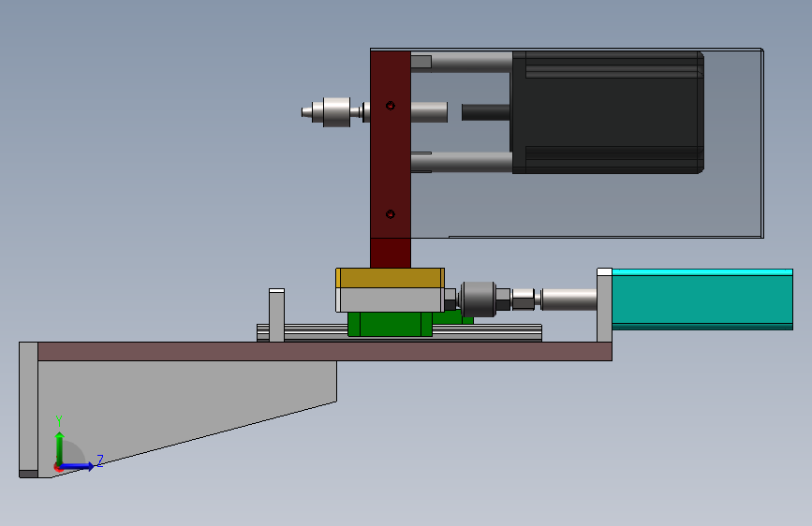Select the dark motor shaft
The image size is (812, 526).
click(x=486, y=112)
